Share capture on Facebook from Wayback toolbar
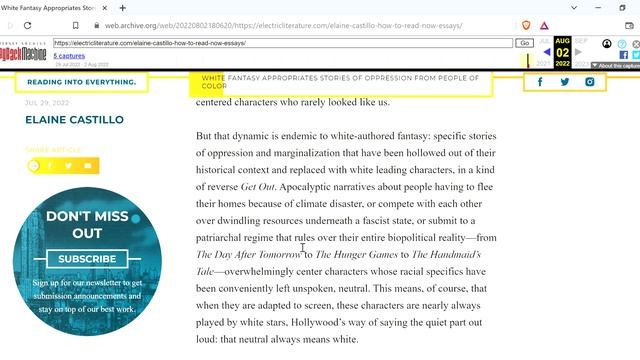Screen dimensions: 640x360 pos(623,55)
